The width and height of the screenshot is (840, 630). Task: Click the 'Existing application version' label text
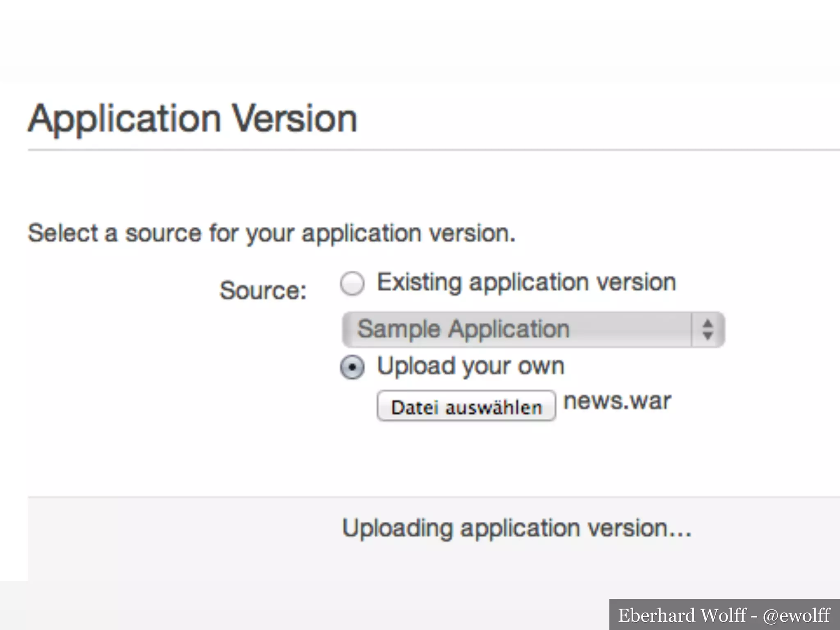(x=526, y=283)
